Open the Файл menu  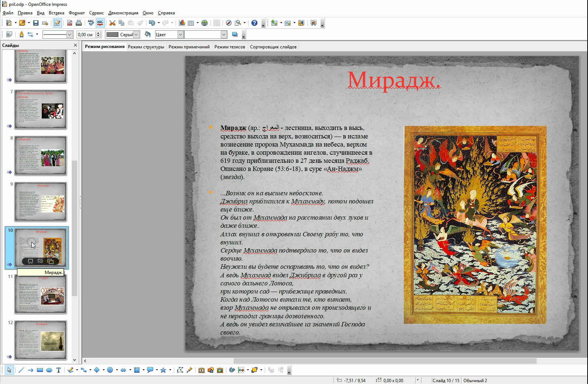pos(8,13)
